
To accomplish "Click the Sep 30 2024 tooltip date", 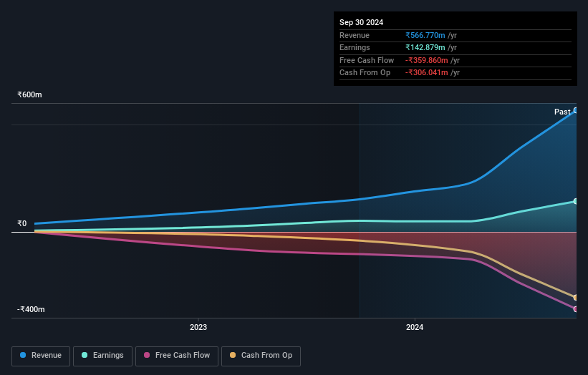I will tap(361, 22).
